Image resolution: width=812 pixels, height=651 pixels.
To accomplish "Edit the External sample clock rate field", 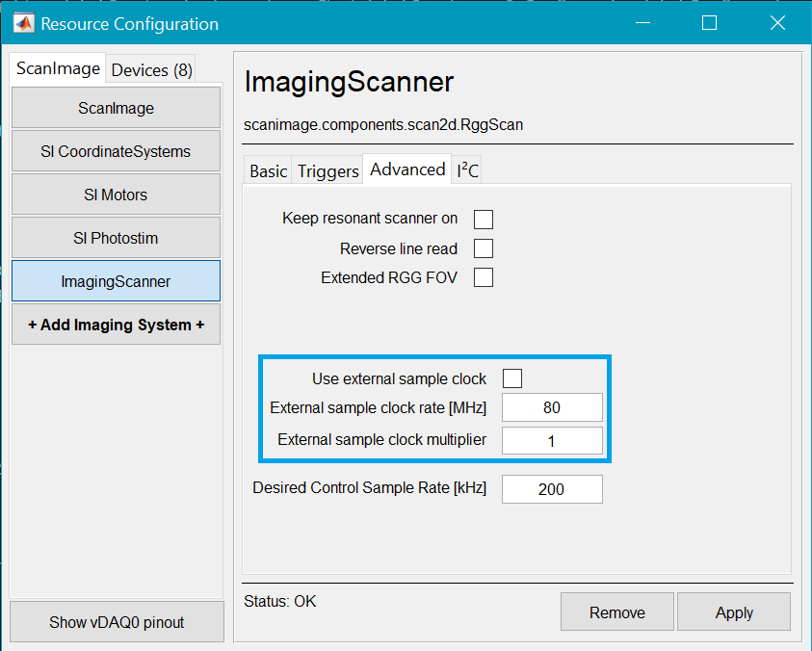I will tap(552, 407).
